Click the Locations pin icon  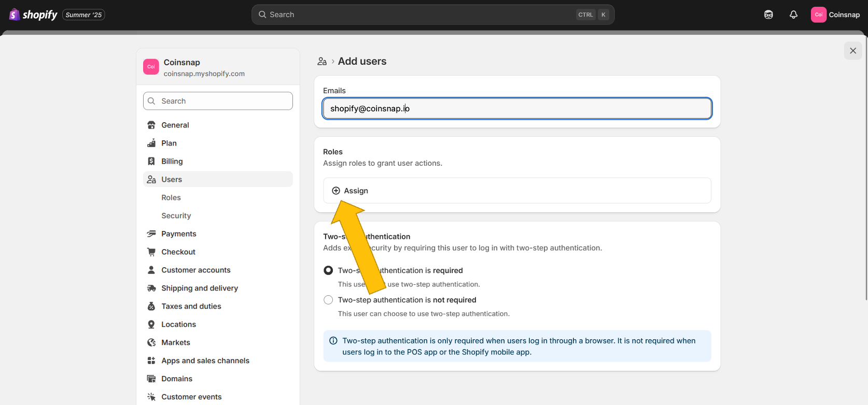(x=151, y=324)
